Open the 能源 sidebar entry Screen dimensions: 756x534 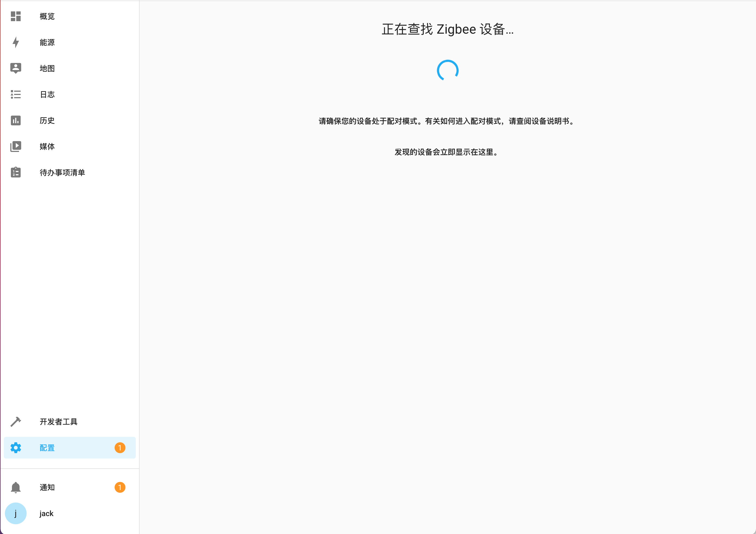[x=47, y=42]
